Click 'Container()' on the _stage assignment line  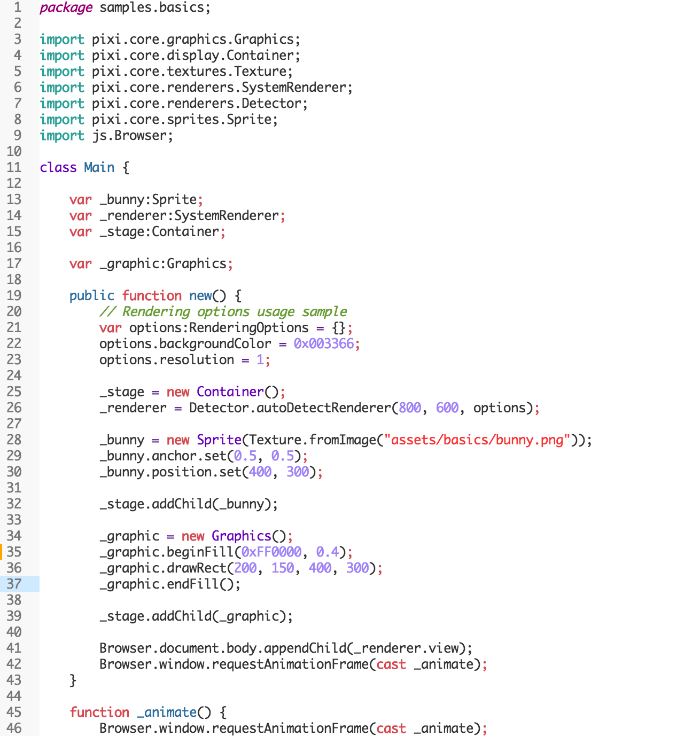point(238,392)
